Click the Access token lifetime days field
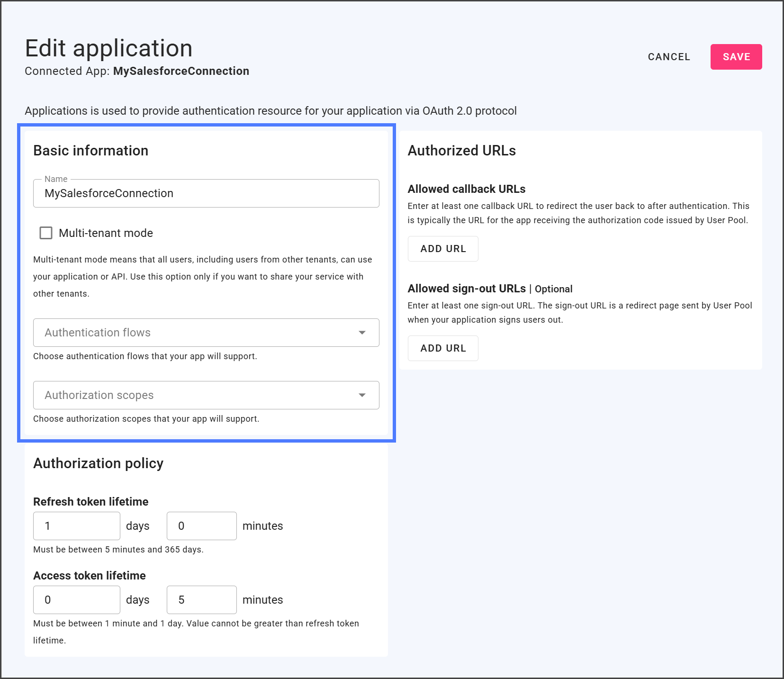The image size is (784, 679). (76, 600)
